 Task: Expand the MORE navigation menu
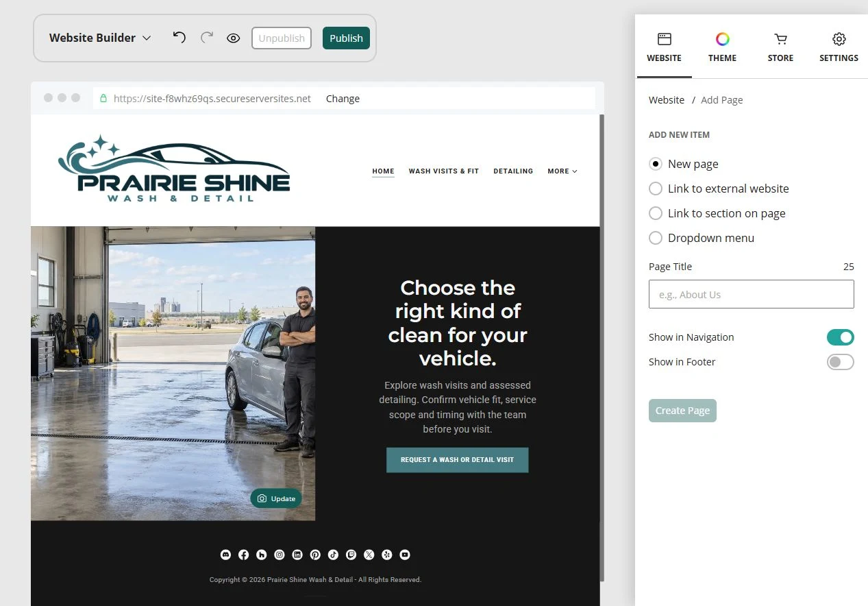pyautogui.click(x=562, y=171)
